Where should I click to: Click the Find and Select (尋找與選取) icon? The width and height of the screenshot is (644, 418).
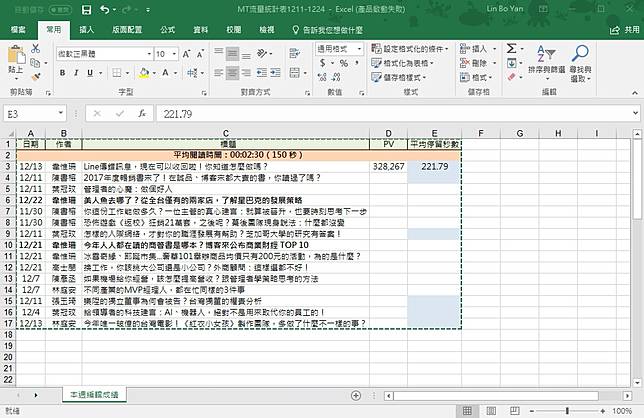[x=580, y=60]
